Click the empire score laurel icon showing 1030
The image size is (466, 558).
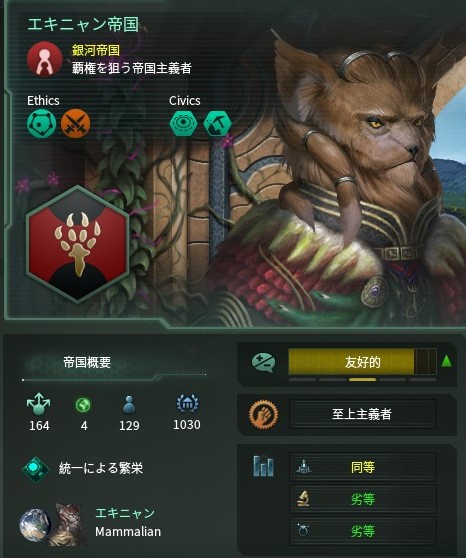pos(188,404)
